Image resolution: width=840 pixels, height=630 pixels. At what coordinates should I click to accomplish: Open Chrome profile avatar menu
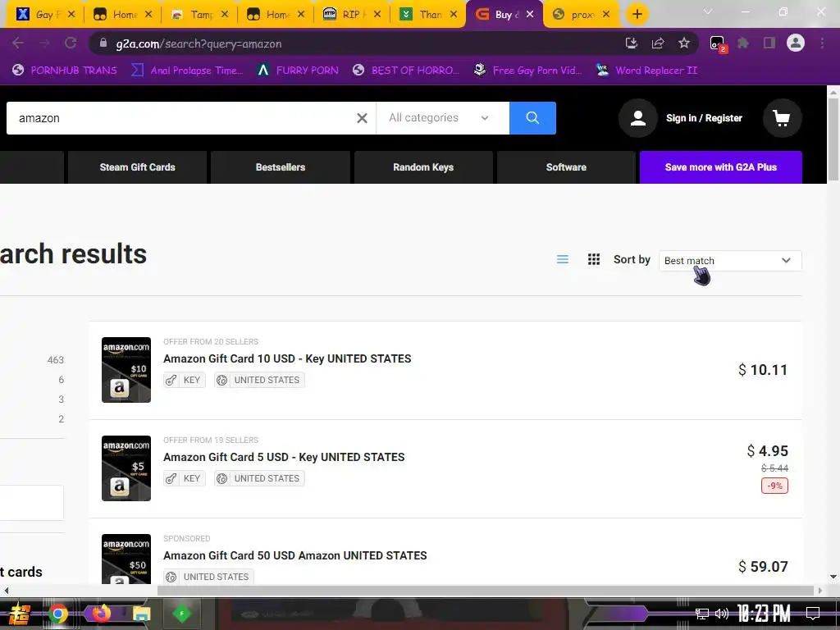(x=796, y=43)
